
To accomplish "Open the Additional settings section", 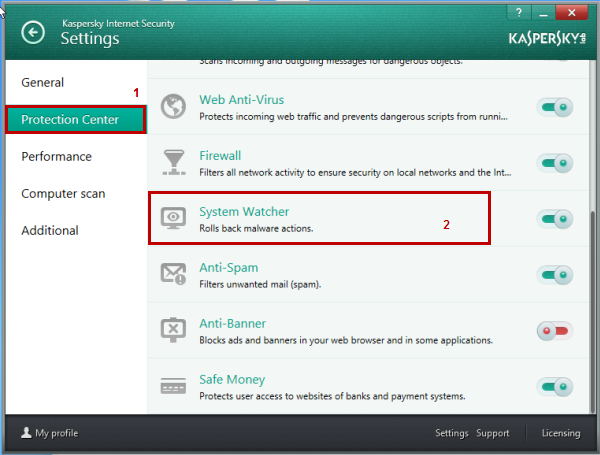I will [50, 231].
